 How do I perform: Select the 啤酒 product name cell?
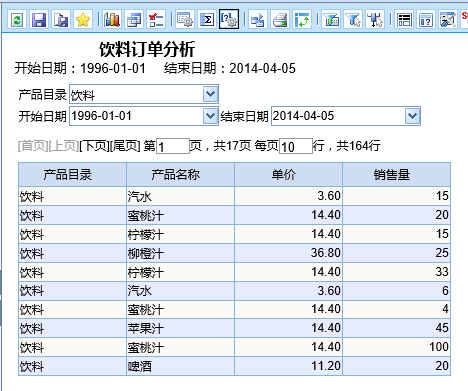180,366
